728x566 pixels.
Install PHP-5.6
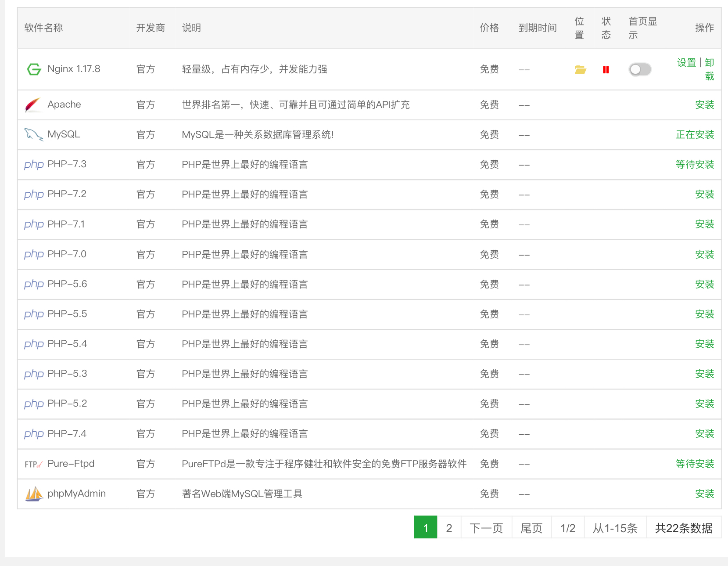(705, 285)
